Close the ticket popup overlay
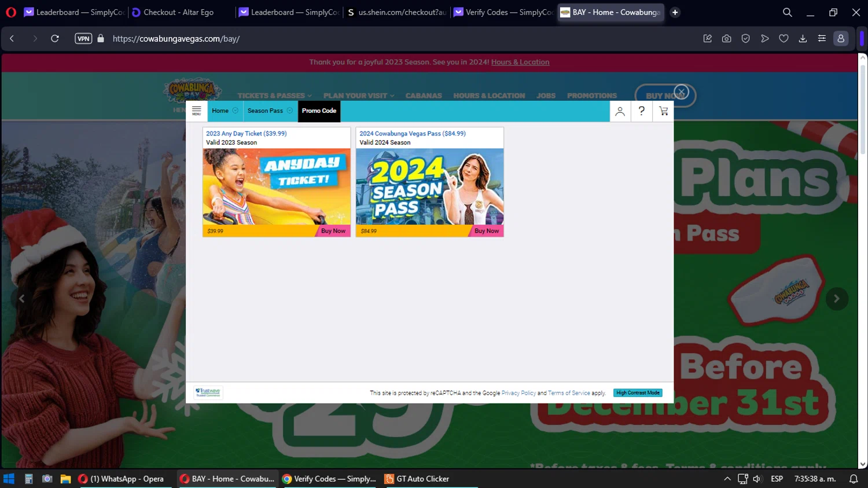This screenshot has width=868, height=488. coord(681,91)
